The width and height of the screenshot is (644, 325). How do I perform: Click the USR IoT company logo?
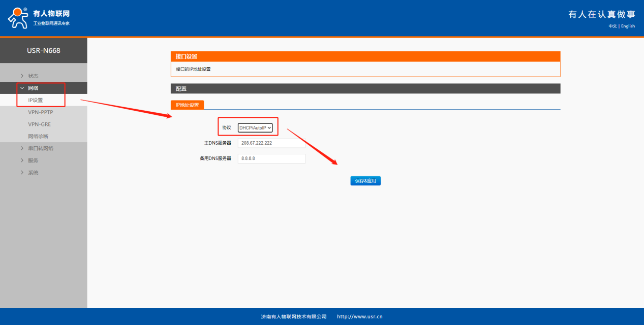tap(39, 18)
